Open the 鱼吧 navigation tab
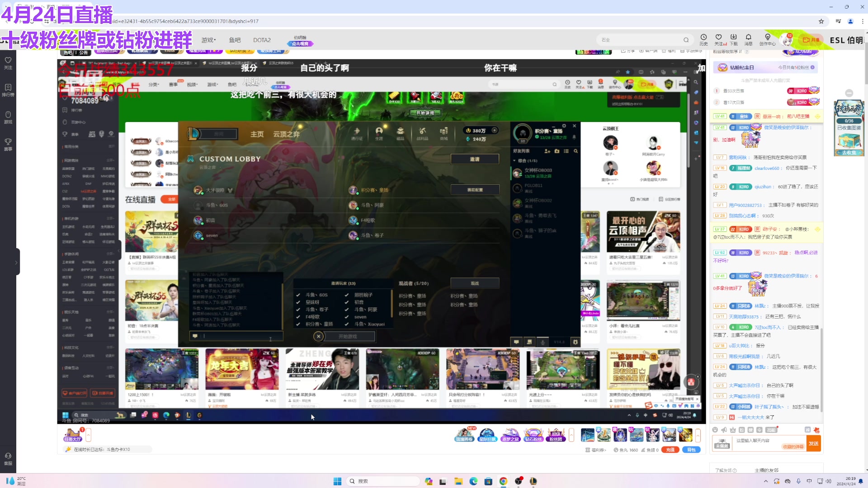 click(235, 40)
